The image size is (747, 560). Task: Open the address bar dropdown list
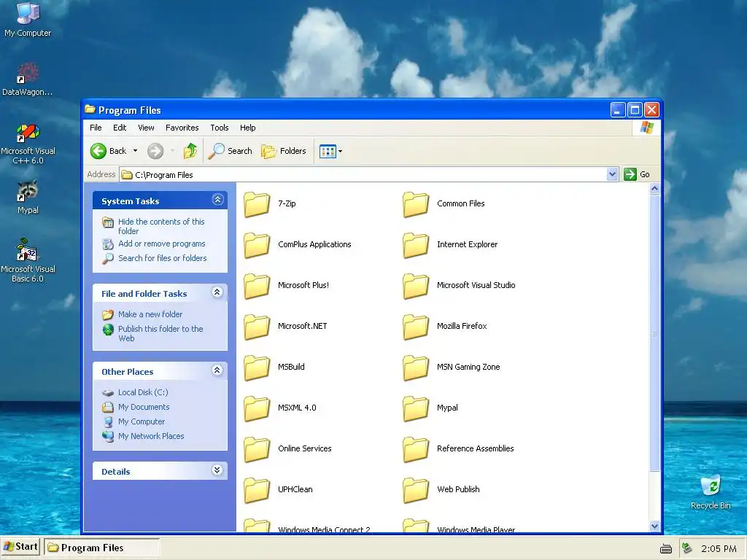click(612, 174)
